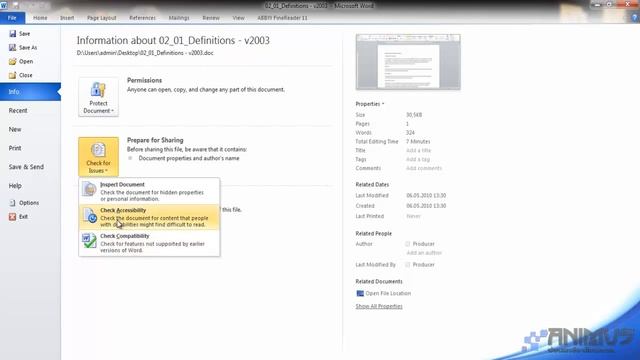Click the Check Compatibility icon

click(89, 241)
